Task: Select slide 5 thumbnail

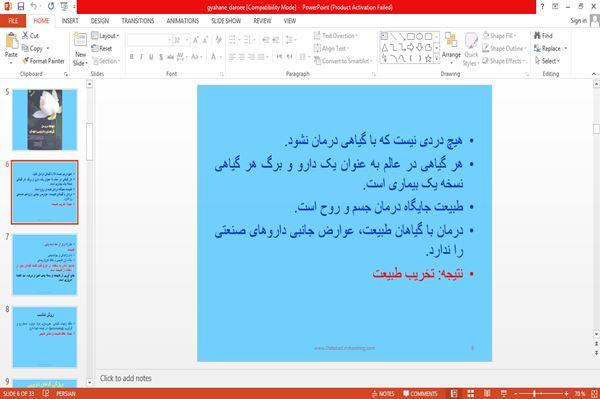Action: click(45, 120)
